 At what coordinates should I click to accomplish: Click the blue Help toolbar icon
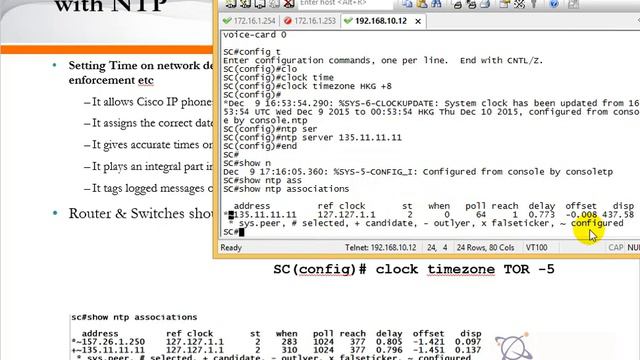[554, 4]
